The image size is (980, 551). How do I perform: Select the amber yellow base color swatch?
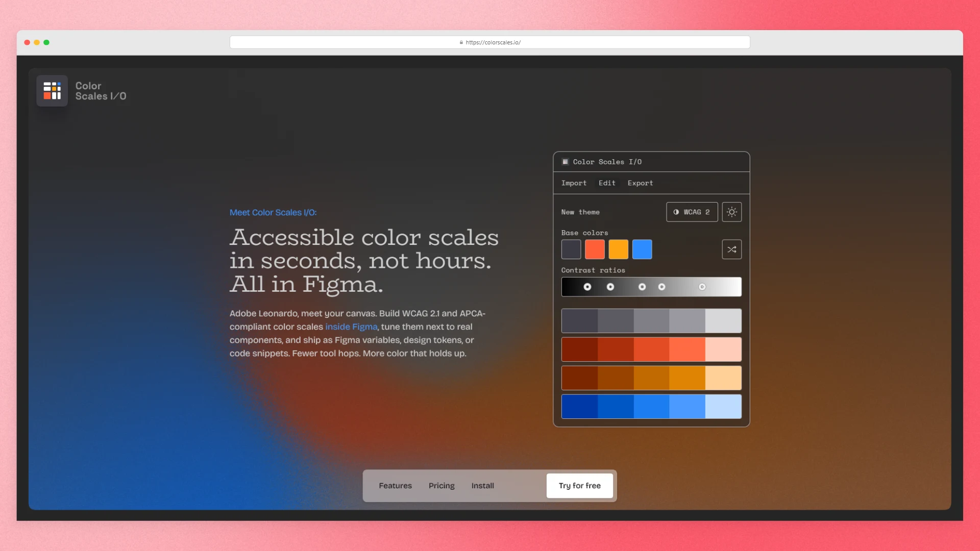[x=618, y=249]
